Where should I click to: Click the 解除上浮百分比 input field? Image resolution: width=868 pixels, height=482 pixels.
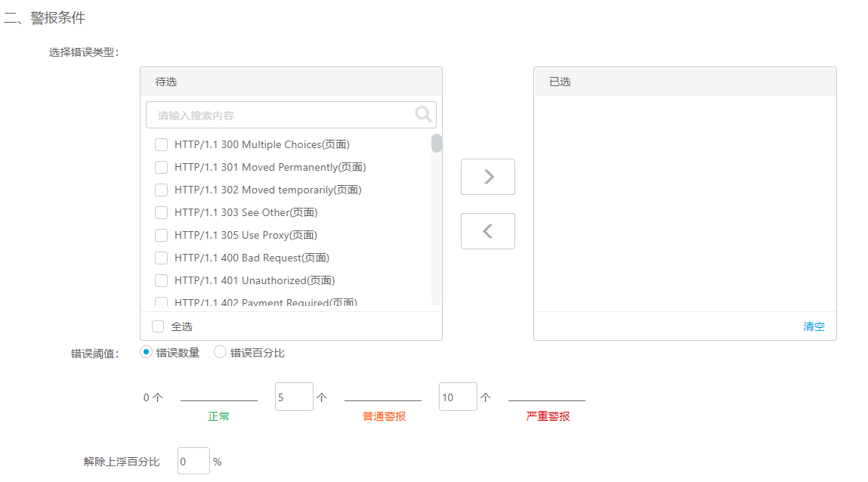193,461
